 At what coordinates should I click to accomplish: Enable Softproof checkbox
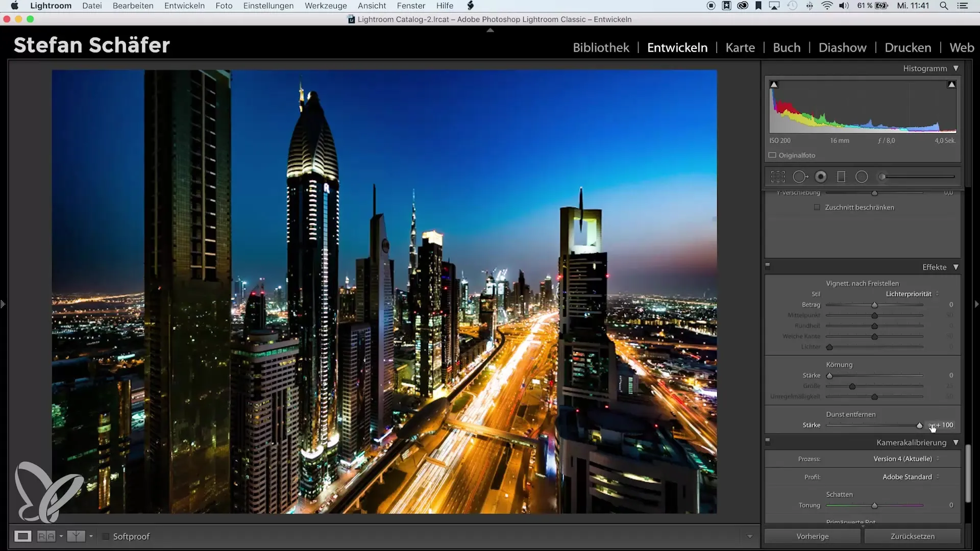(x=106, y=537)
